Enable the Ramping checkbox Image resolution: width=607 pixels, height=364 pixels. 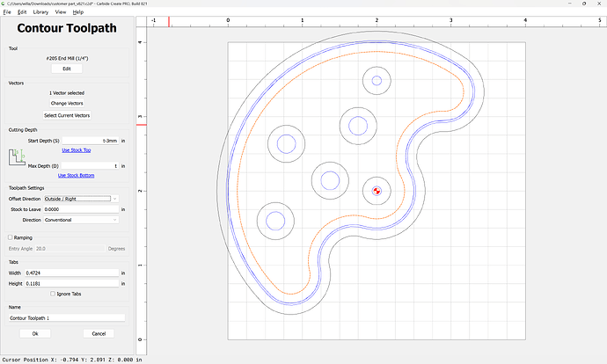pyautogui.click(x=10, y=237)
